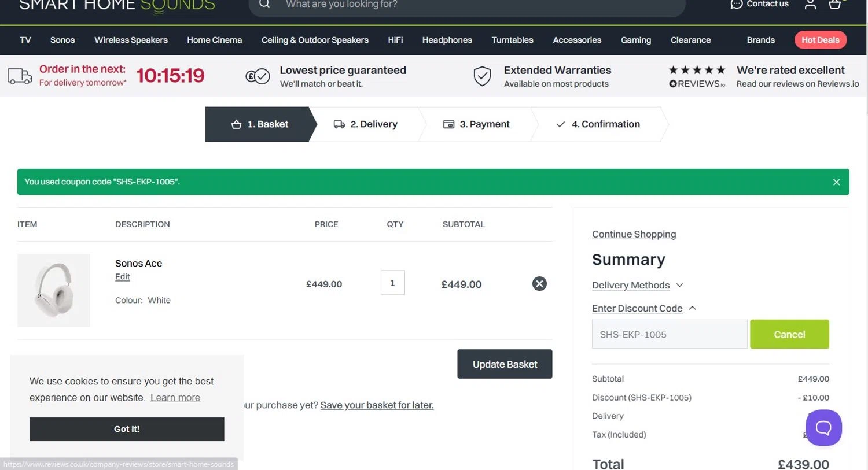Image resolution: width=868 pixels, height=470 pixels.
Task: Click the REVIEWS.io logo
Action: (697, 84)
